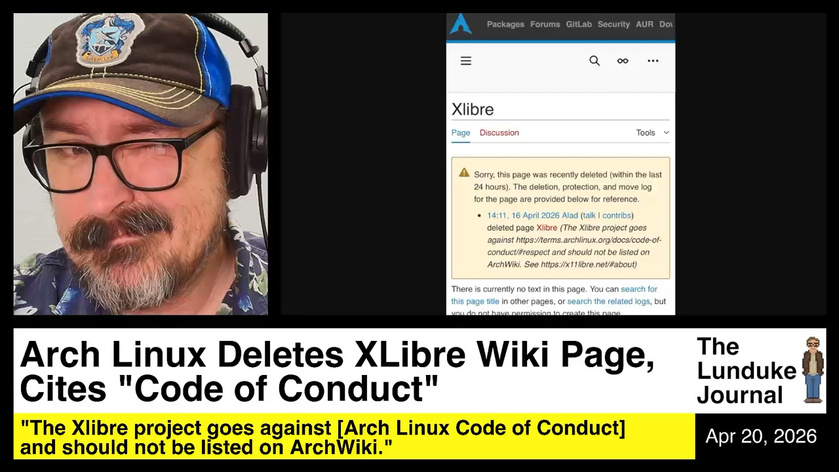Open the hamburger main menu
Image resolution: width=839 pixels, height=472 pixels.
[x=465, y=61]
